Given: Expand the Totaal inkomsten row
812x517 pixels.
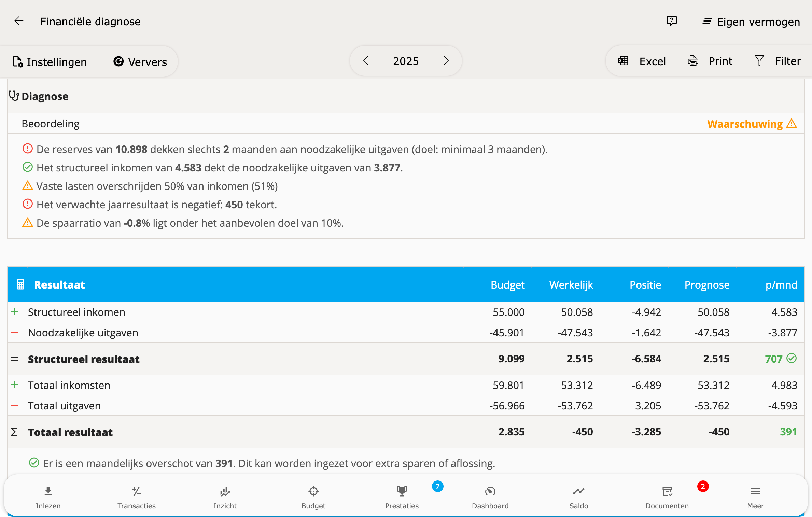Looking at the screenshot, I should [x=14, y=385].
